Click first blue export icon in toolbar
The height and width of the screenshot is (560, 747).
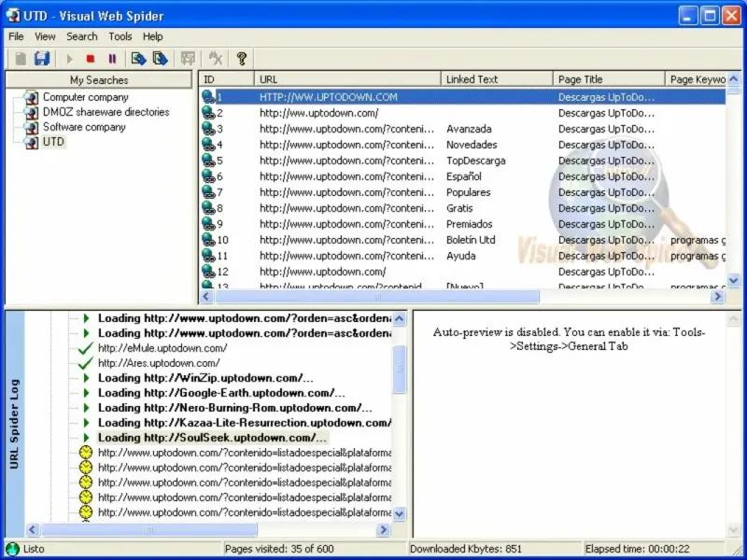[138, 59]
